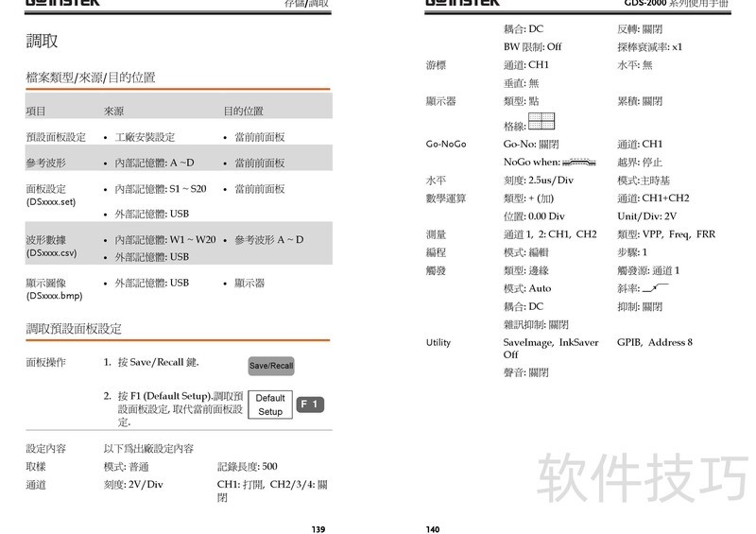Image resolution: width=756 pixels, height=534 pixels.
Task: Click the 檔案類型/來源/目的位置 heading
Action: 91,78
